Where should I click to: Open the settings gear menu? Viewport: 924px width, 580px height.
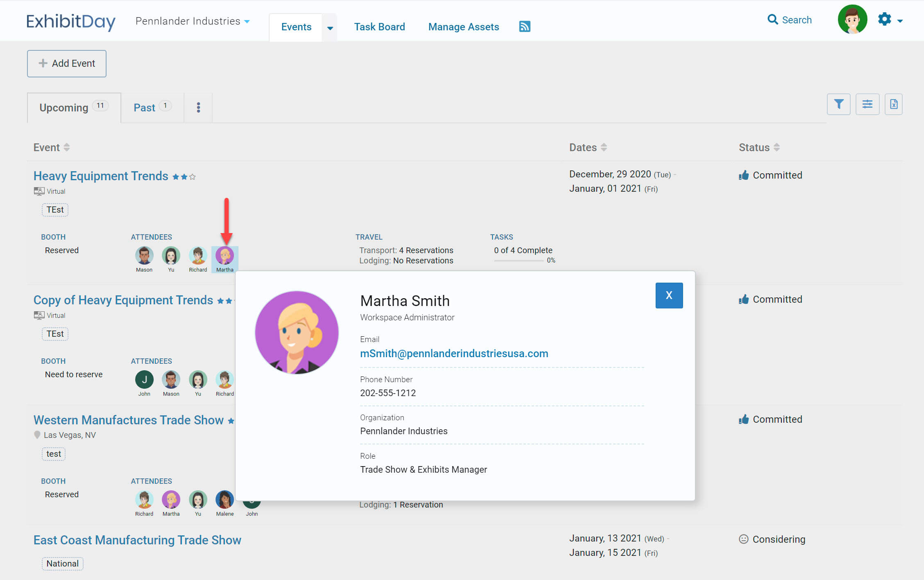click(x=885, y=19)
